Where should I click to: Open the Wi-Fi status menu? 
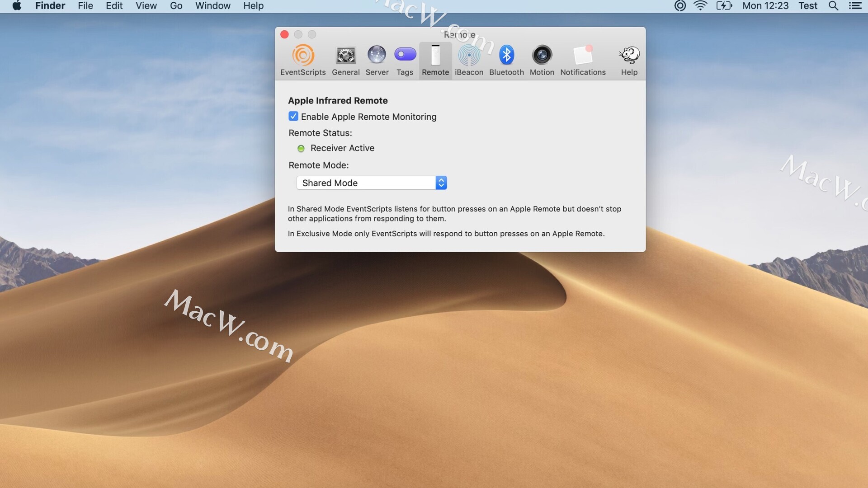[x=700, y=6]
